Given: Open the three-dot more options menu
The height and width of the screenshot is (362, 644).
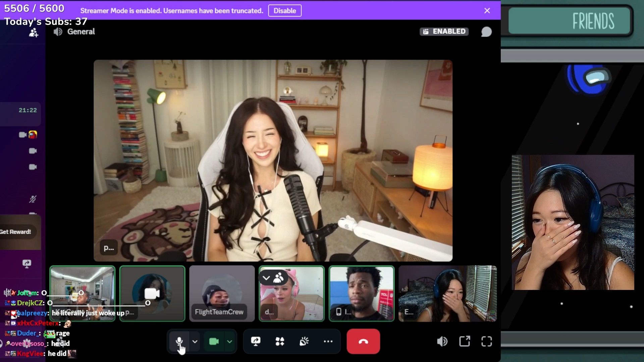Looking at the screenshot, I should (x=328, y=342).
